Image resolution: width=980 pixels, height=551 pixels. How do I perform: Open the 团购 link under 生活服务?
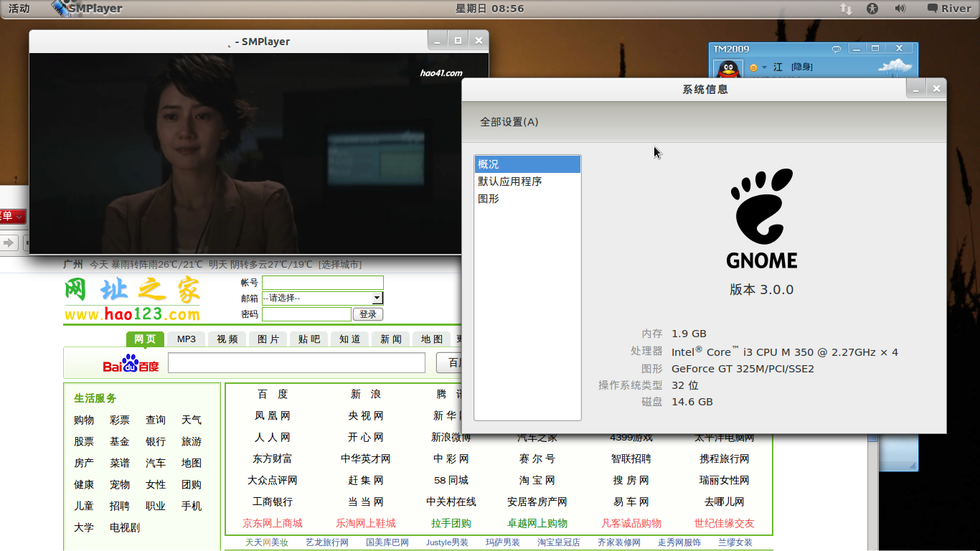click(192, 484)
